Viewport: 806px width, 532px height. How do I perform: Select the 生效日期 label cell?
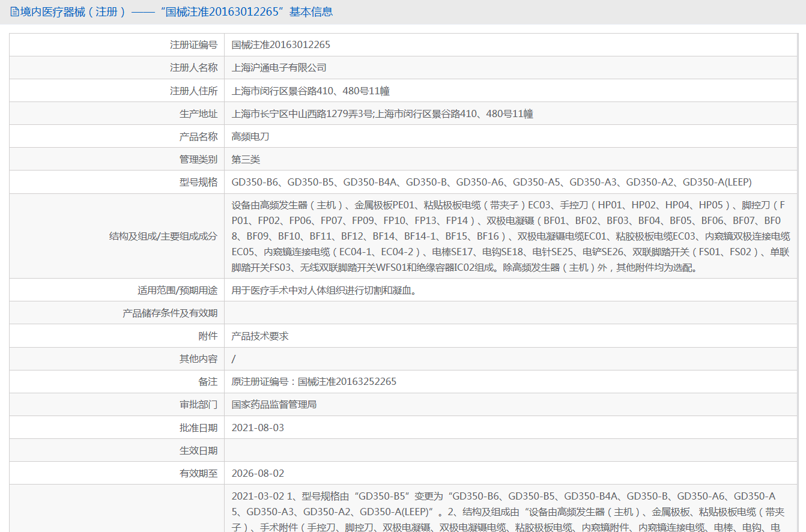[117, 450]
